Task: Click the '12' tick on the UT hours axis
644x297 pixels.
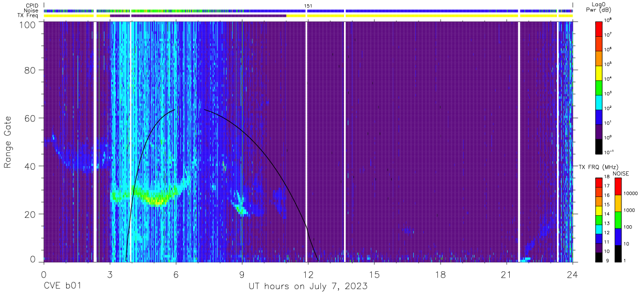Action: pyautogui.click(x=308, y=274)
